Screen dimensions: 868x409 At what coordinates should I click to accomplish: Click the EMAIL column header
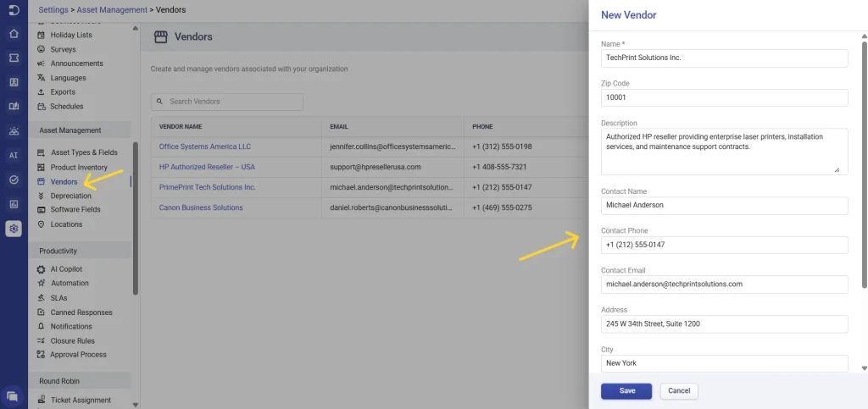pyautogui.click(x=339, y=126)
